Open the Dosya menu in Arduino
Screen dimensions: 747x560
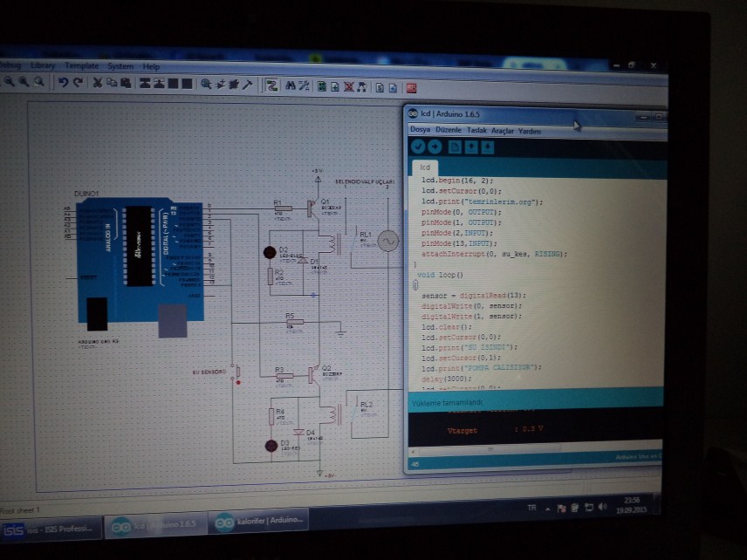coord(421,129)
